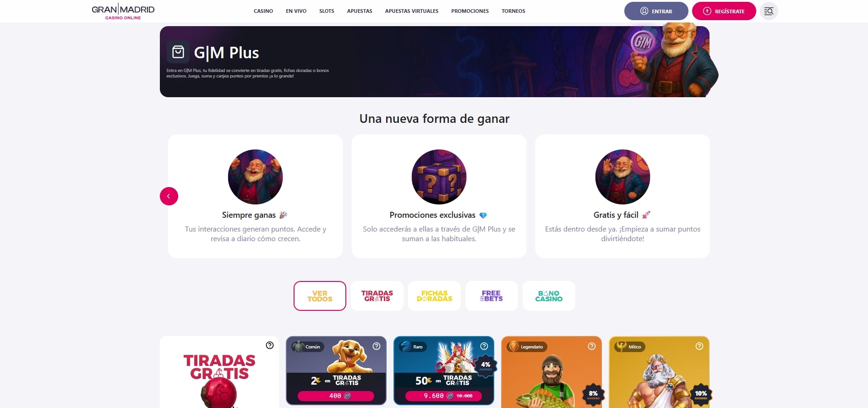Open help icon on Tiradas Gratis panel
This screenshot has height=408, width=868.
(x=270, y=345)
